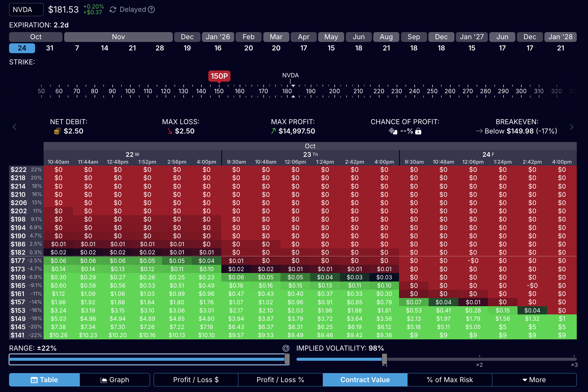Click the max profit green arrow icon
588x392 pixels.
pos(273,131)
